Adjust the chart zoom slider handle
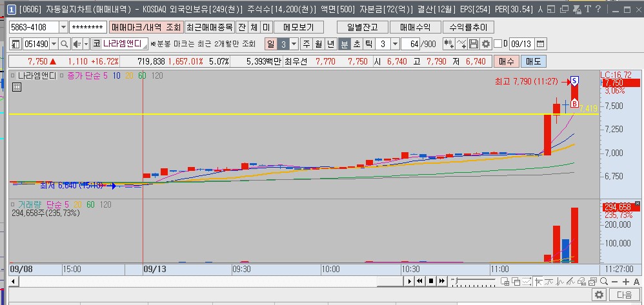The width and height of the screenshot is (644, 305). (456, 280)
